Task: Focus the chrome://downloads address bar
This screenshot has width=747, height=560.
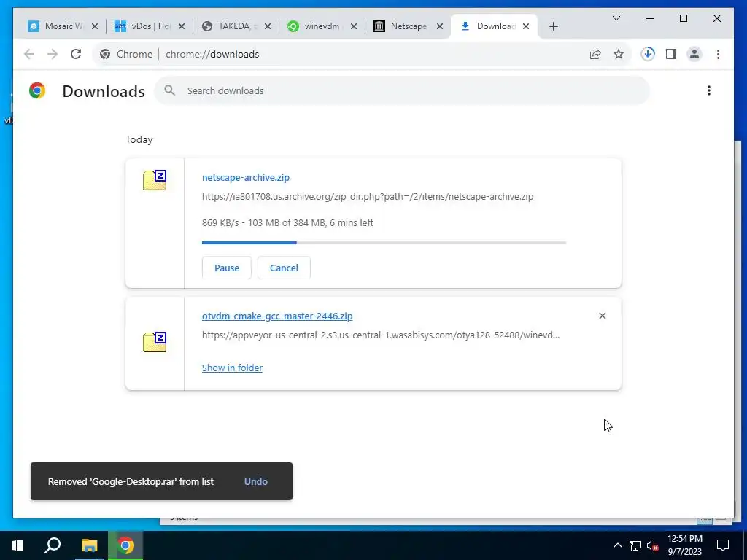Action: [212, 54]
